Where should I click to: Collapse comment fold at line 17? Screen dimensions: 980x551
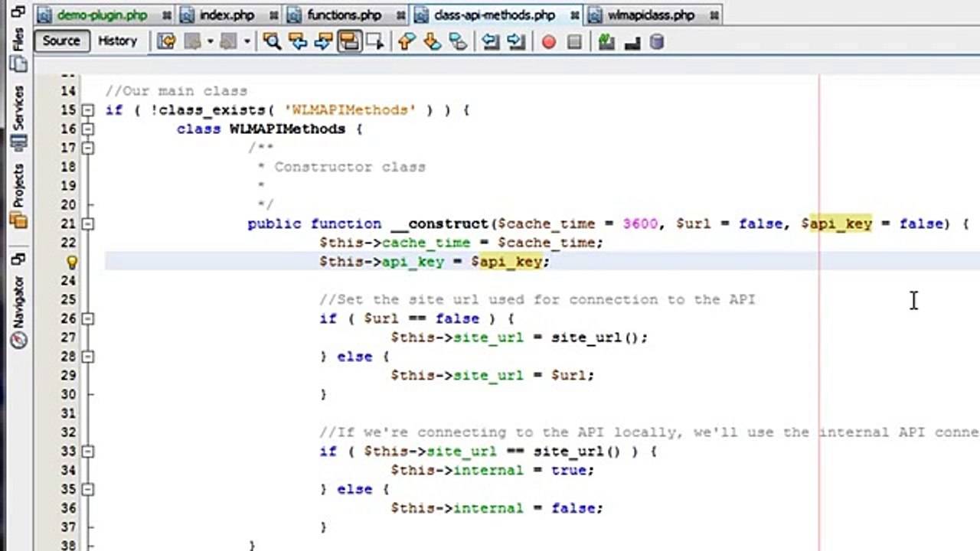click(88, 148)
